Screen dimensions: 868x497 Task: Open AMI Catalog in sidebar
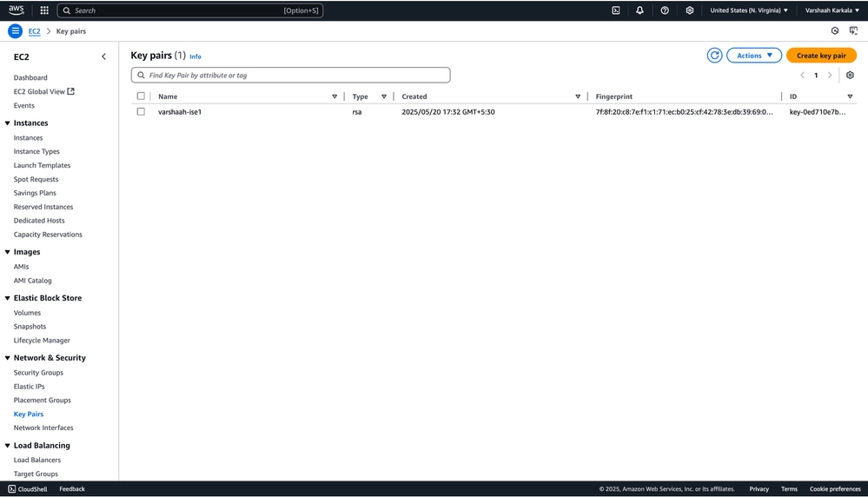coord(33,281)
